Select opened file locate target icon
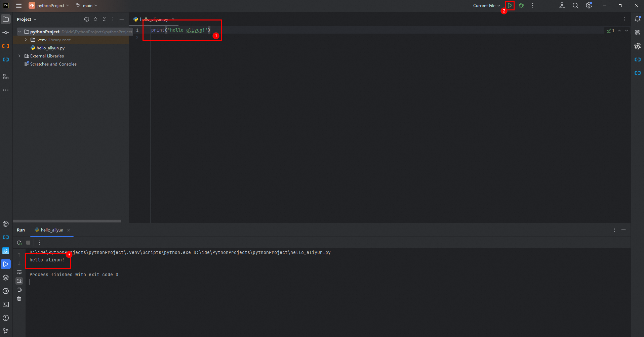The width and height of the screenshot is (644, 337). 87,19
